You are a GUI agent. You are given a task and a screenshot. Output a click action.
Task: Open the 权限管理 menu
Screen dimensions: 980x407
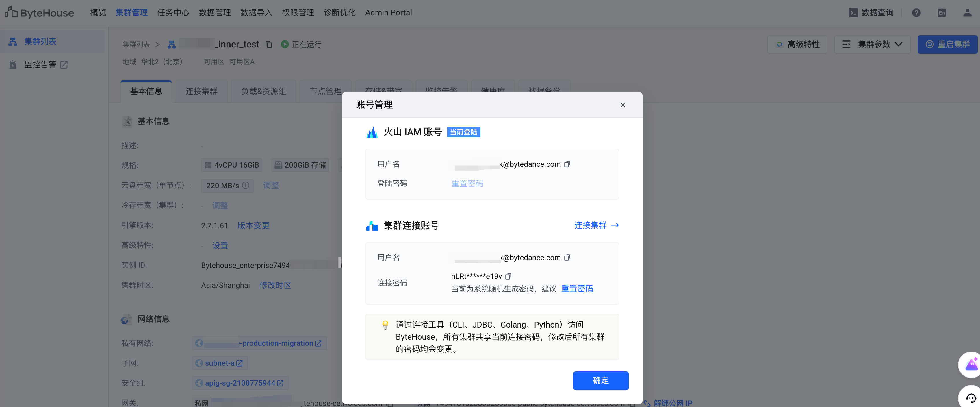[x=298, y=12]
